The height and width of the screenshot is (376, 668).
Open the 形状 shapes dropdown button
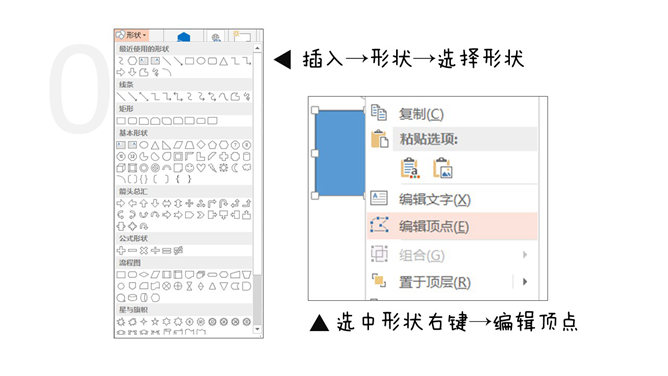tap(132, 35)
